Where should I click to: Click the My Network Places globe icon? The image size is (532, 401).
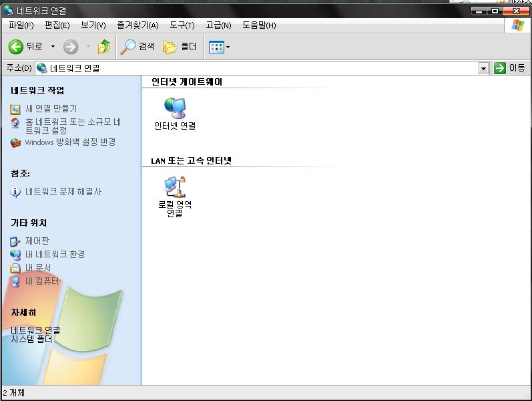click(15, 255)
